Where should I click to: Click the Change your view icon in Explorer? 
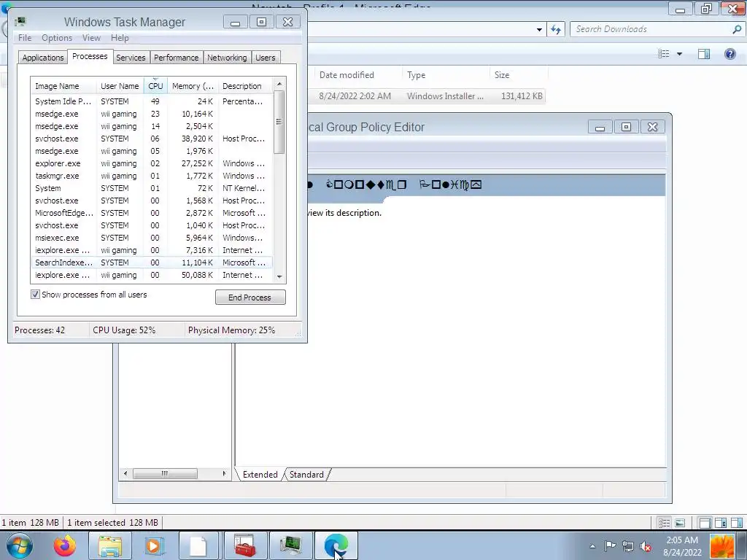664,54
